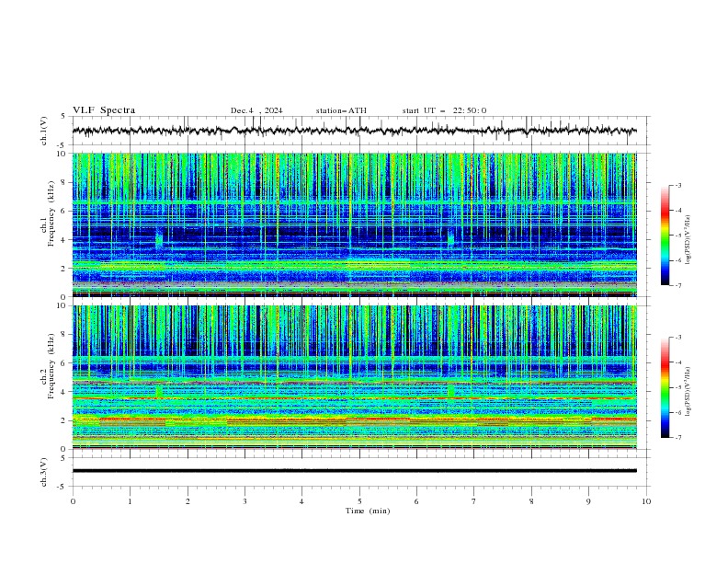The image size is (728, 563).
Task: Click the "station=ATH" header label
Action: click(x=341, y=110)
